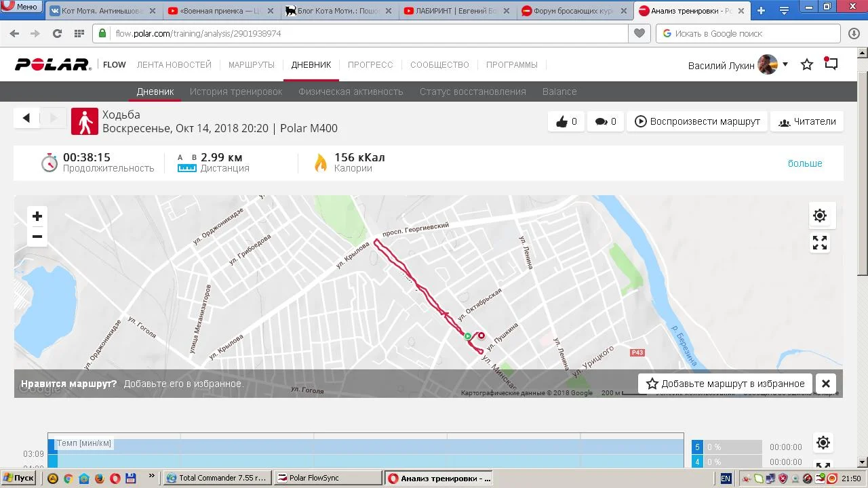The image size is (868, 488).
Task: Click the 21:50 system clock
Action: click(x=851, y=478)
